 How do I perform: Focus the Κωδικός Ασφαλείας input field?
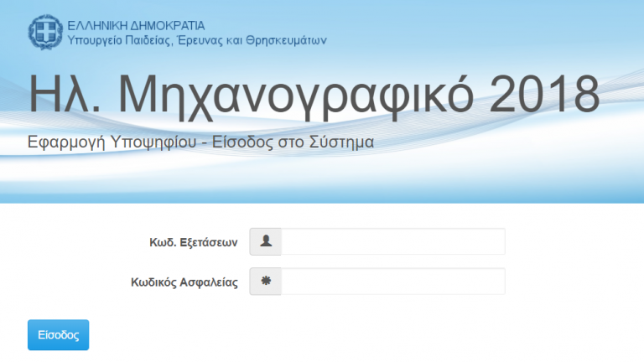point(393,282)
